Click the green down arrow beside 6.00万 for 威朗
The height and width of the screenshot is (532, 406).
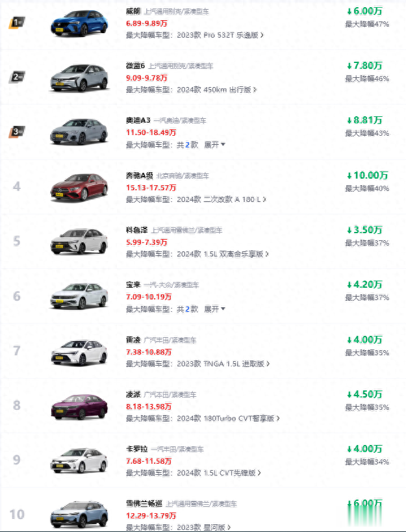pyautogui.click(x=349, y=12)
